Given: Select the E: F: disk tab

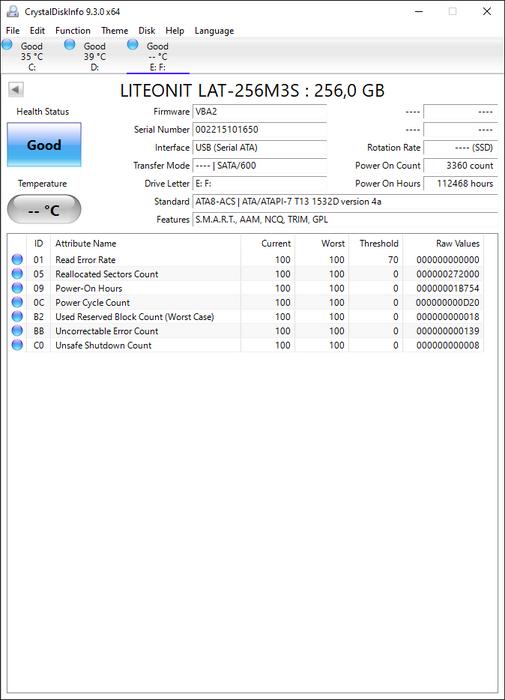Looking at the screenshot, I should tap(158, 56).
